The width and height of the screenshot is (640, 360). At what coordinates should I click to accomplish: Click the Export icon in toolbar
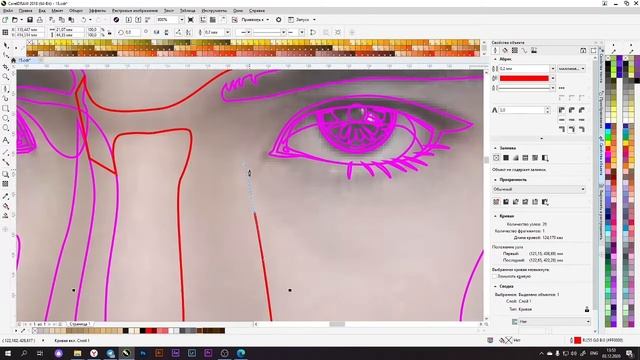(138, 20)
